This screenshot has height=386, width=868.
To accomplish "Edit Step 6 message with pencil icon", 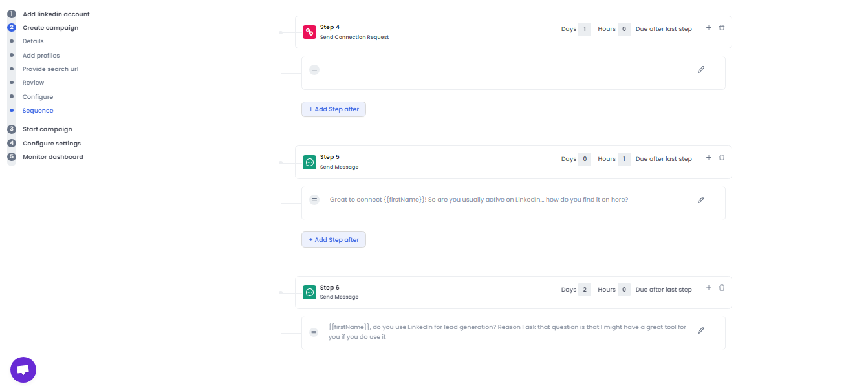I will pos(701,330).
